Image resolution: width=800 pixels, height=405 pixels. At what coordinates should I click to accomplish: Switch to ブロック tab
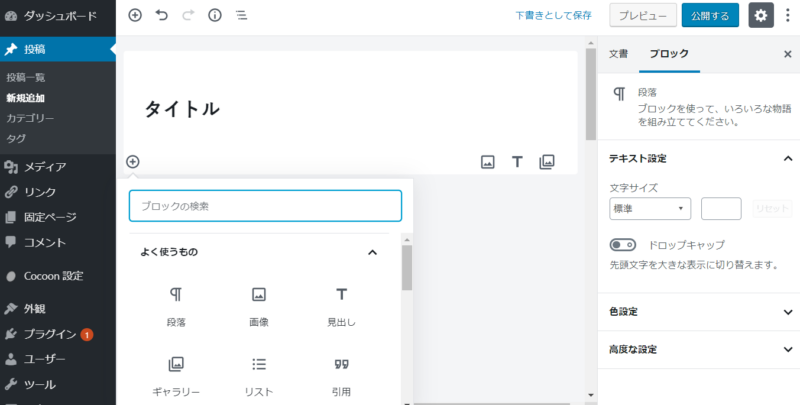coord(669,54)
